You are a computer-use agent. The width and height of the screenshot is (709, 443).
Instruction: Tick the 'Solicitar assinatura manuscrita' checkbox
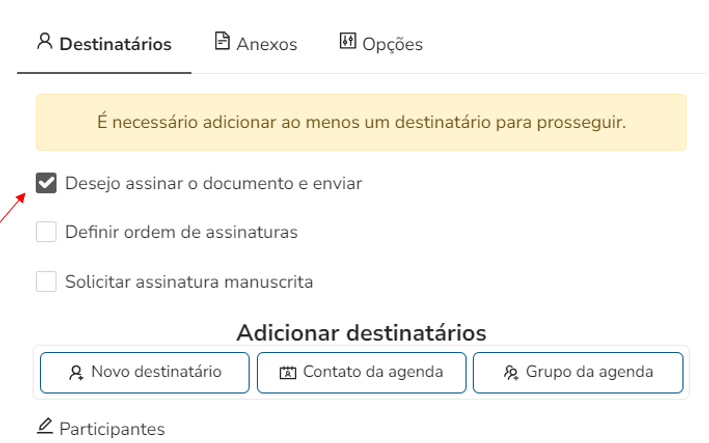46,281
